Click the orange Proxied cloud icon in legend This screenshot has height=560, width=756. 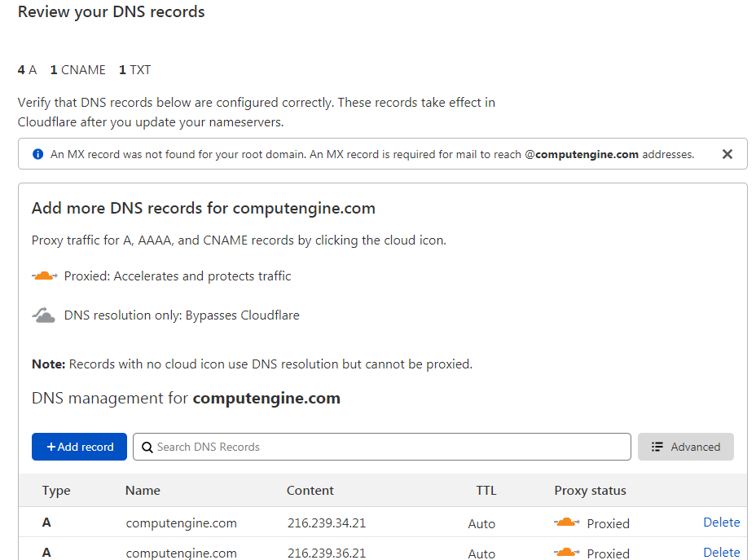[45, 276]
